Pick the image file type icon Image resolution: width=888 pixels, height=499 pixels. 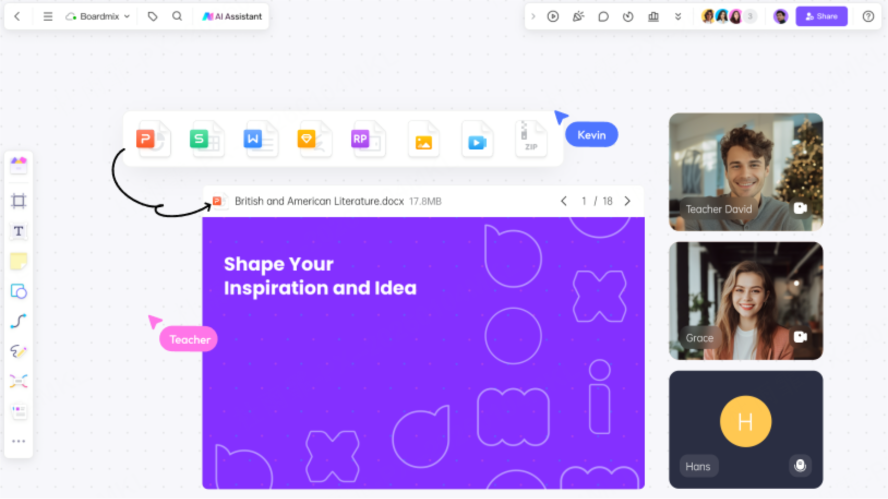pos(424,139)
